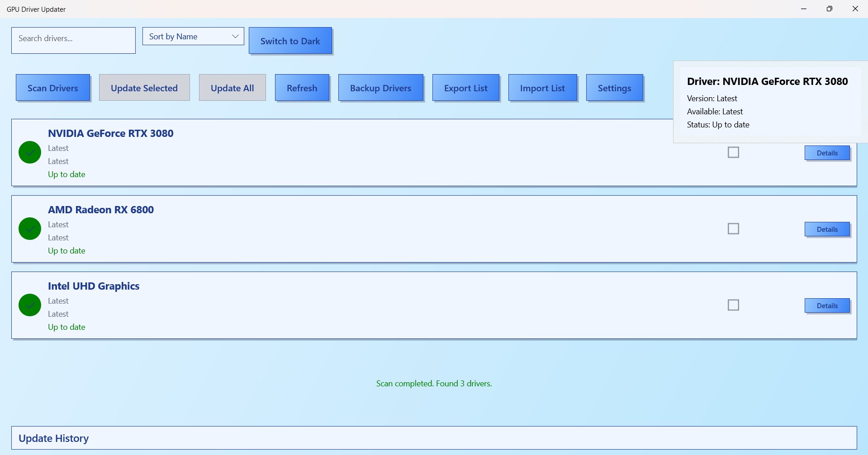Screen dimensions: 868x455
Task: Click Import List to load driver list
Action: 542,88
